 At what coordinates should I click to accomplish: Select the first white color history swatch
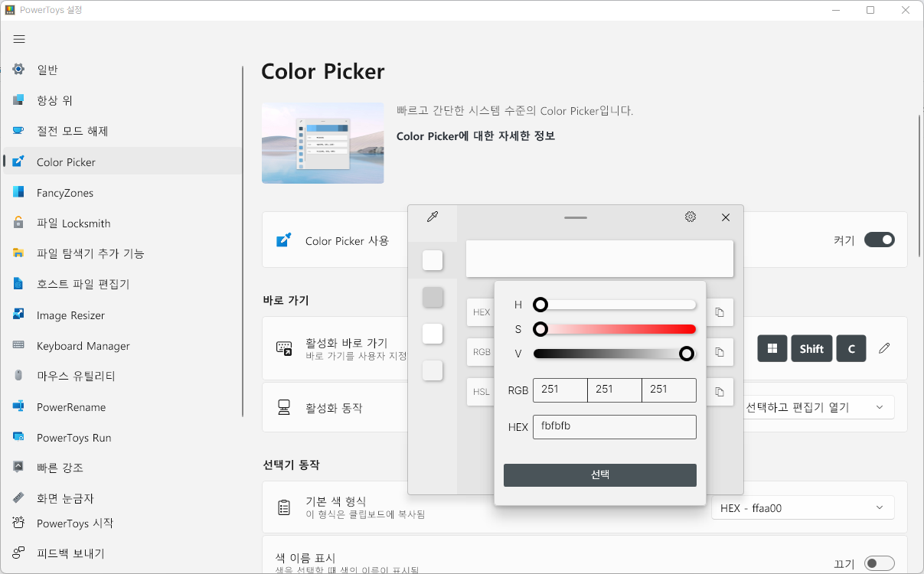(433, 260)
